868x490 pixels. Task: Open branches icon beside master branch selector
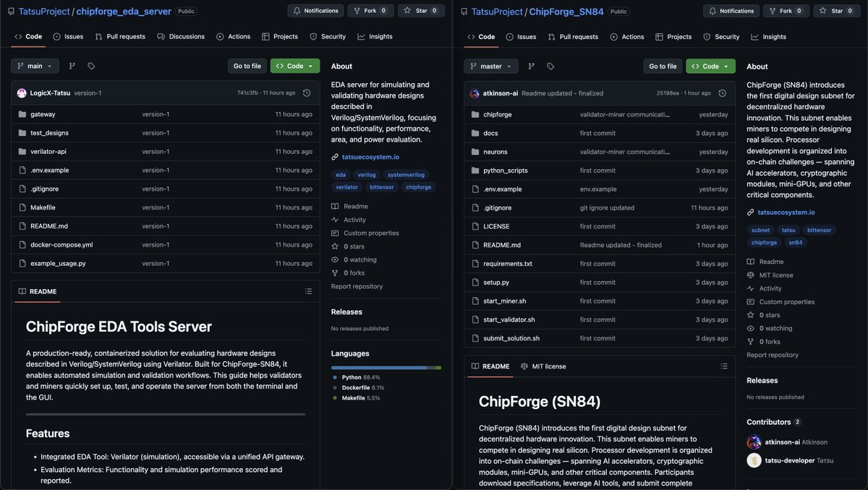coord(532,66)
